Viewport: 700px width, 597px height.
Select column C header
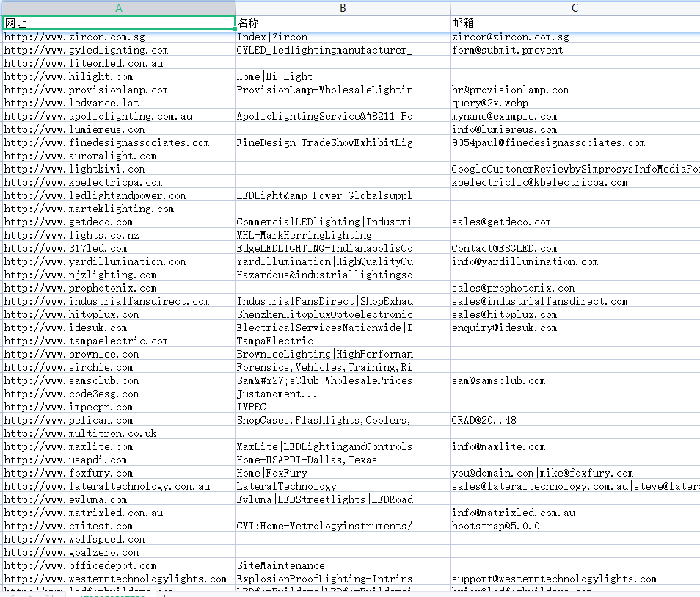[x=575, y=8]
